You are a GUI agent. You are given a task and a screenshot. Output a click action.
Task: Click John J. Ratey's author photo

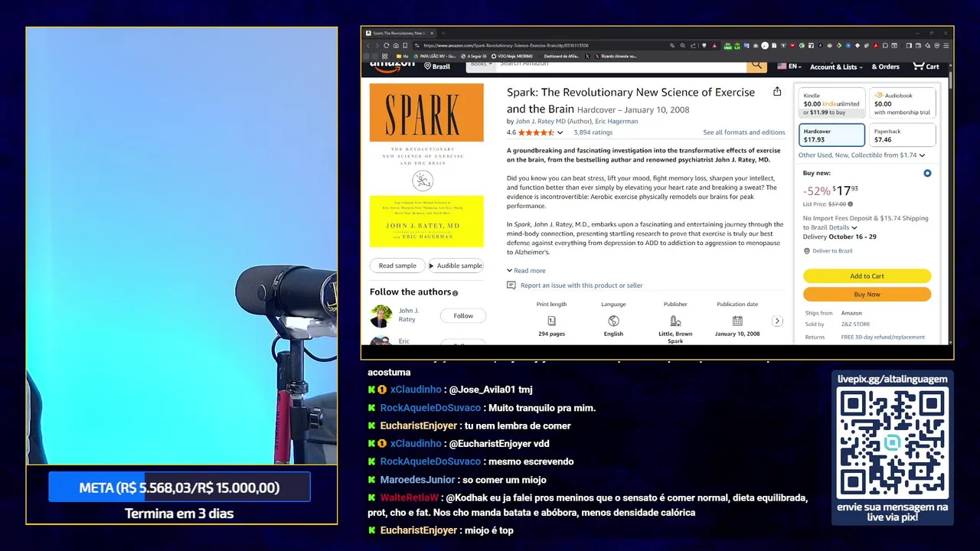(x=381, y=315)
